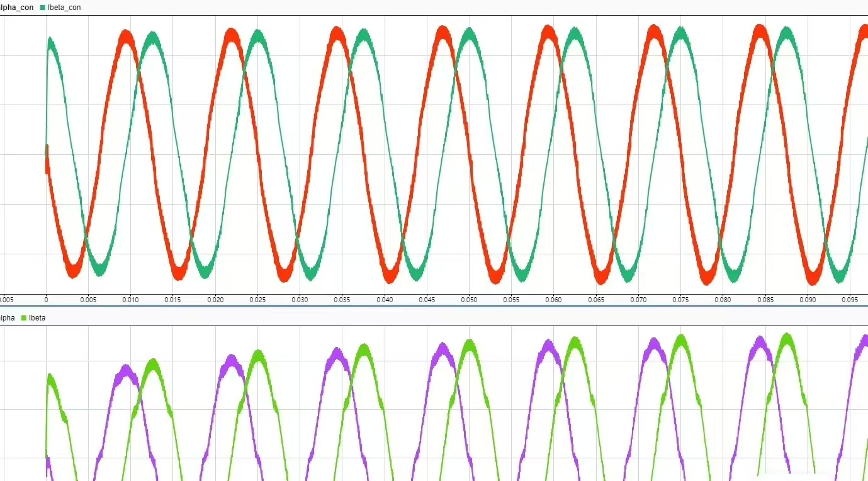Click the 0.050 time axis tick label

[x=469, y=300]
